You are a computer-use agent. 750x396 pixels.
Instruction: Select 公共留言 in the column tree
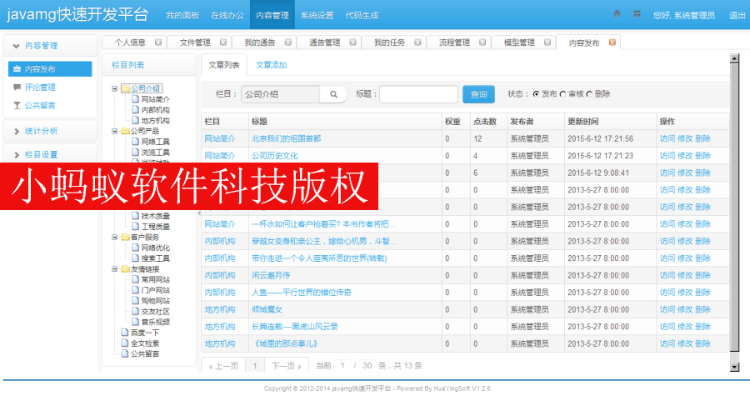point(145,354)
